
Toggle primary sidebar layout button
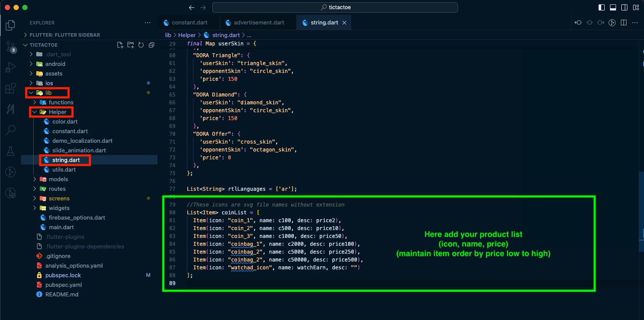pos(602,7)
